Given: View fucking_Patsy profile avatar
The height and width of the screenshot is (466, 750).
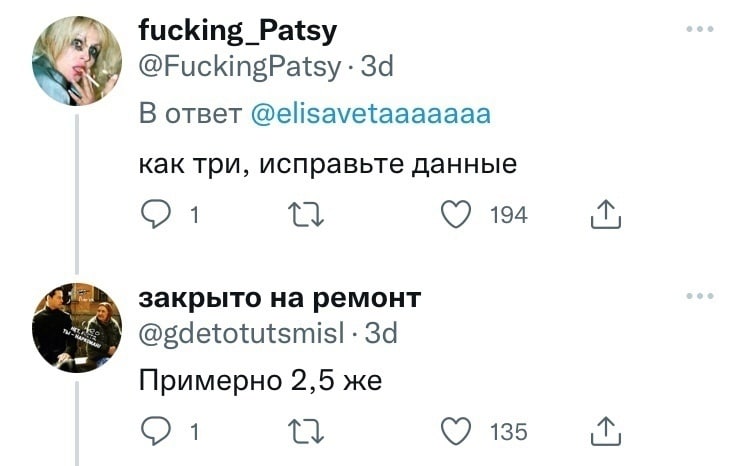Looking at the screenshot, I should click(x=78, y=61).
